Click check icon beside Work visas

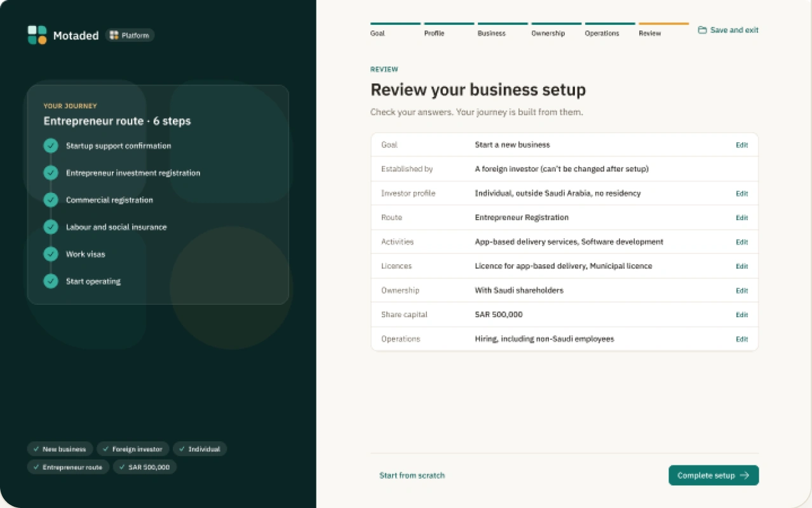pos(51,254)
